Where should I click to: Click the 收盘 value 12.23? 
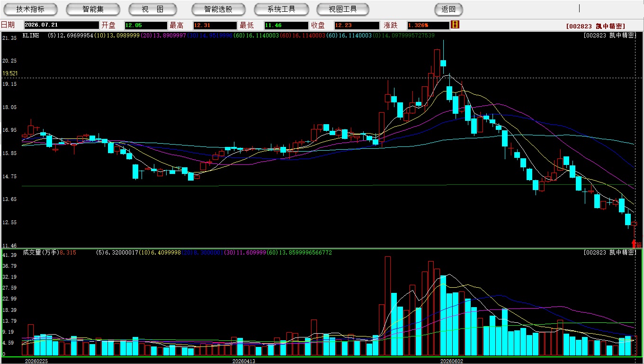[357, 25]
